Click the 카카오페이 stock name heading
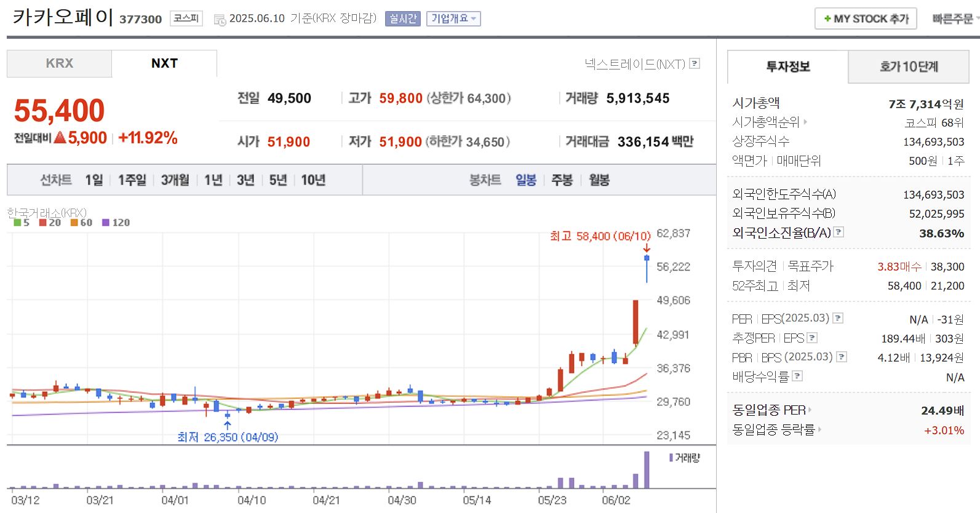The width and height of the screenshot is (980, 513). click(x=63, y=17)
